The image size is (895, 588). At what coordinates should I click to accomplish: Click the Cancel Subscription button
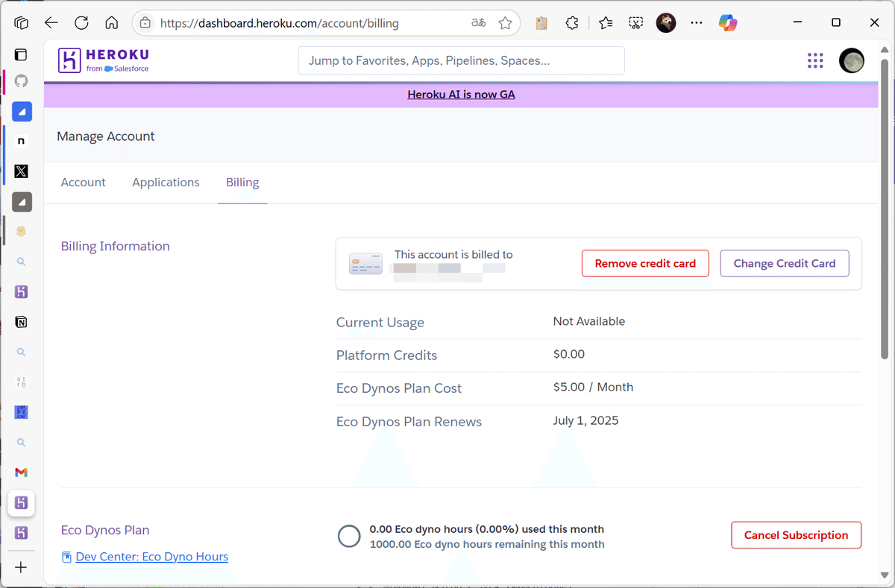tap(796, 535)
